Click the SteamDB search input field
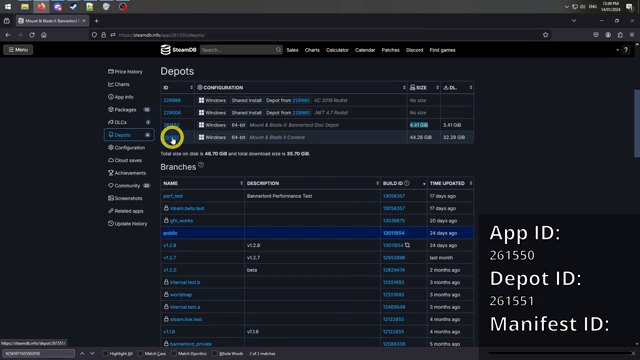640x360 pixels. click(237, 50)
